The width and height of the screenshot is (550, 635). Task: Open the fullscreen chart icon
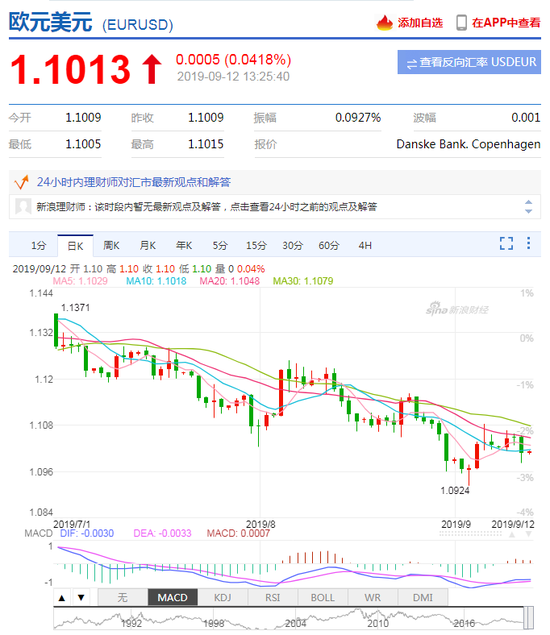(506, 243)
